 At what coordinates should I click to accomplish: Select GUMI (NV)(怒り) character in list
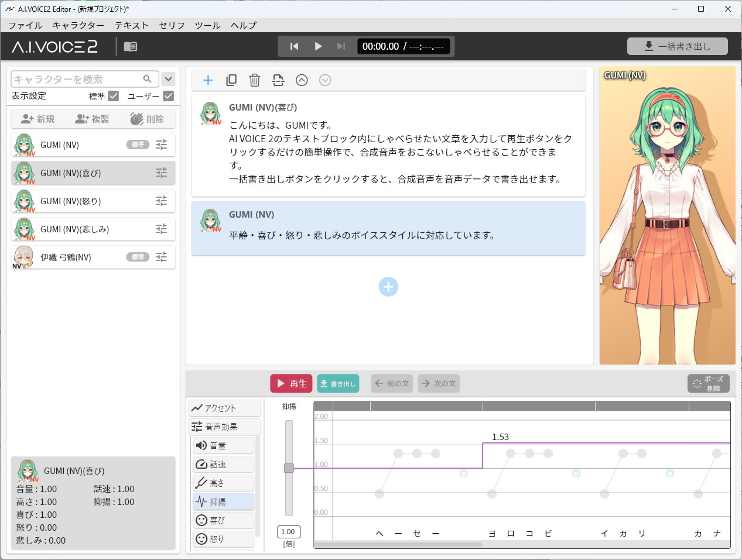coord(93,201)
